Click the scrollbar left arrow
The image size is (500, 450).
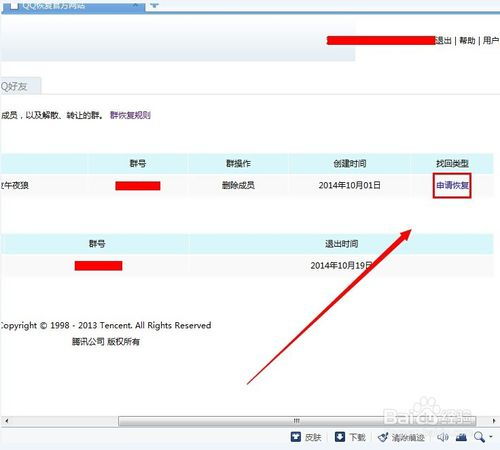6,421
